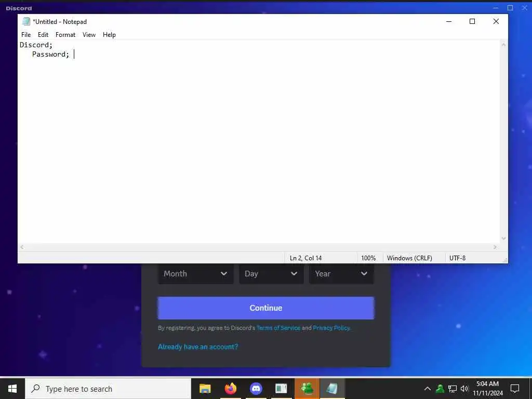
Task: Click the vertical scrollbar down arrow in Notepad
Action: (504, 238)
